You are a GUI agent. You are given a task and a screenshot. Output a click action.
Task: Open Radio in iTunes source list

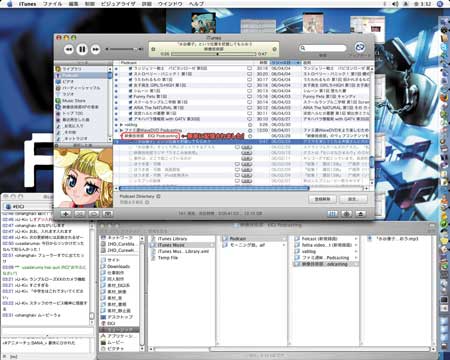click(82, 94)
